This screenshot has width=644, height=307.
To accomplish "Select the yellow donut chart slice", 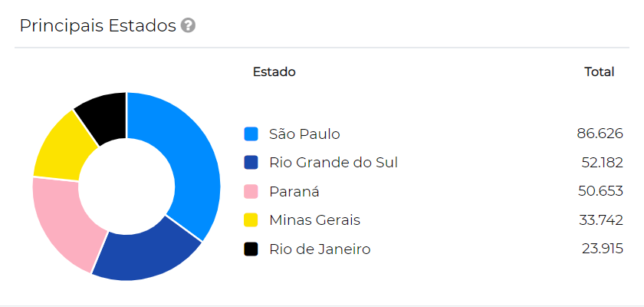I will [x=63, y=146].
